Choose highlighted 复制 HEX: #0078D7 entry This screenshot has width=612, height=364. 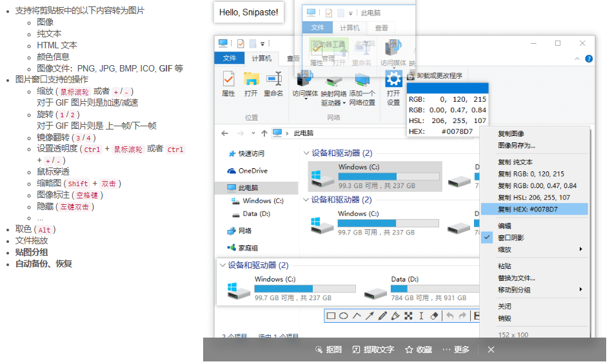tap(535, 209)
